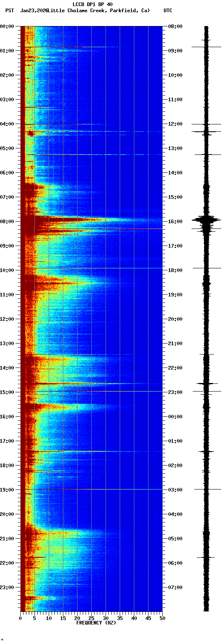Click the 02:00 PST time label

(x=7, y=75)
